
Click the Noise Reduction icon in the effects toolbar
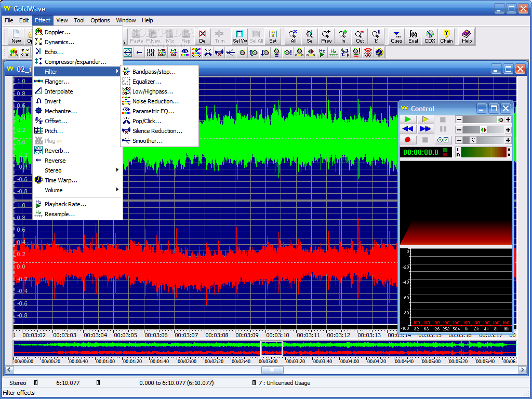[x=196, y=52]
